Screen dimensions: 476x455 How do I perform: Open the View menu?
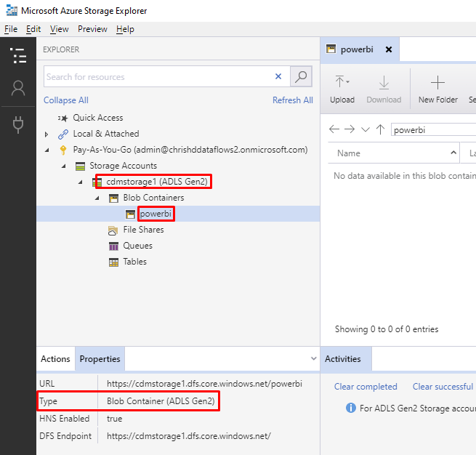(59, 29)
